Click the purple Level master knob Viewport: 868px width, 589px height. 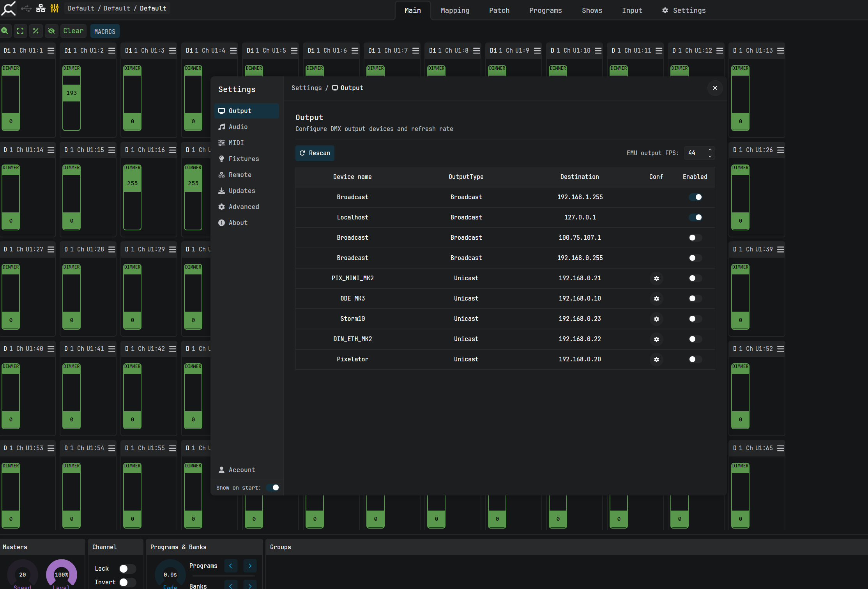62,574
